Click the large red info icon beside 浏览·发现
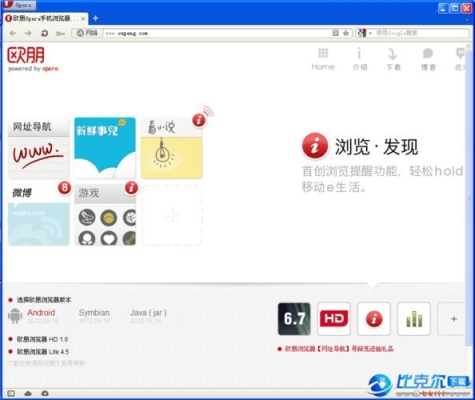 pos(315,146)
